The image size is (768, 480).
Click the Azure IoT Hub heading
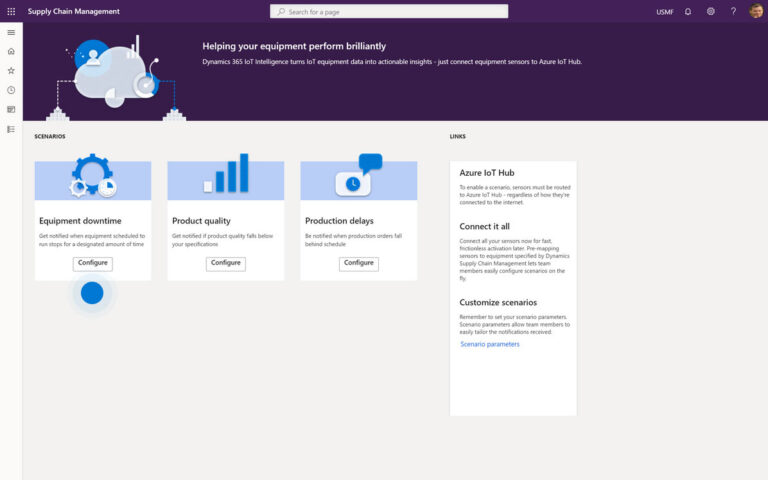click(487, 173)
